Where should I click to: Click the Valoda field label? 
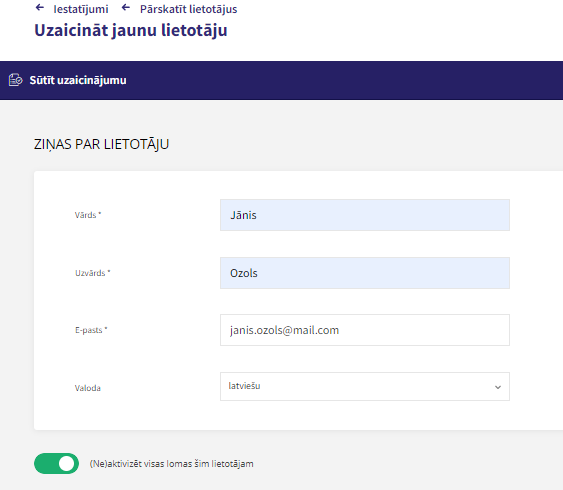(x=88, y=388)
